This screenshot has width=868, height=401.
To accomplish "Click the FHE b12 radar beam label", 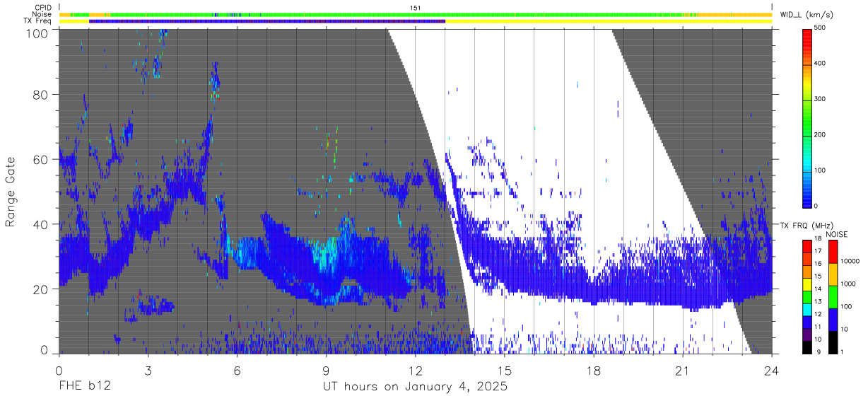I will (85, 387).
